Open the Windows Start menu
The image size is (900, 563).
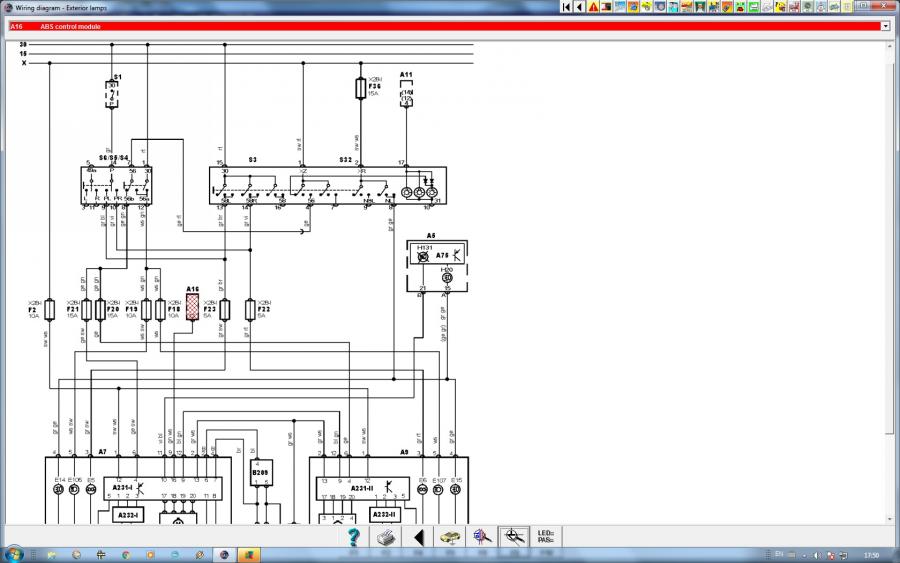[13, 553]
